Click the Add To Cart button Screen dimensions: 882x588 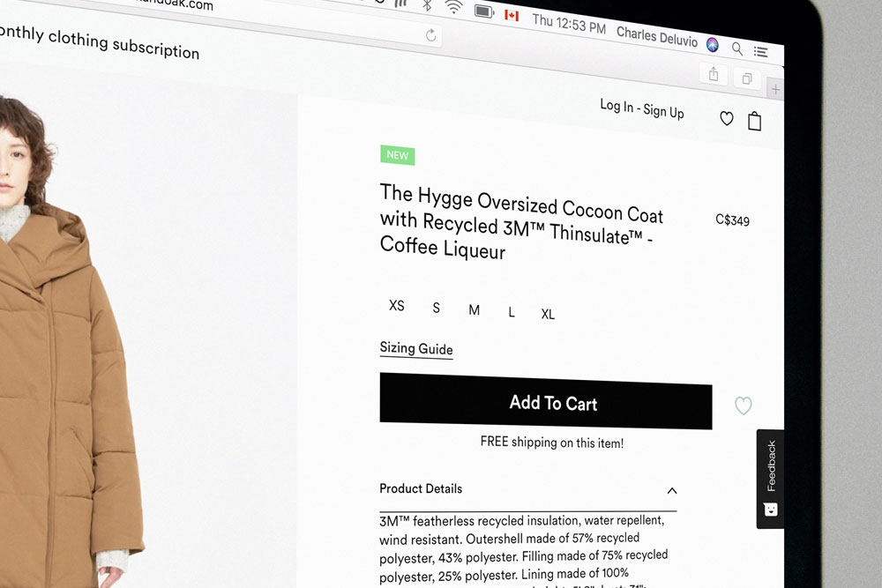[x=546, y=401]
